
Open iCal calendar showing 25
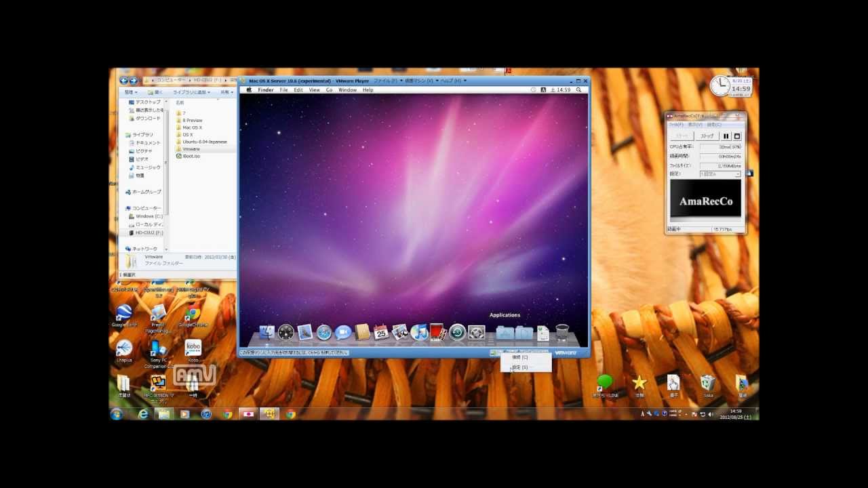381,332
